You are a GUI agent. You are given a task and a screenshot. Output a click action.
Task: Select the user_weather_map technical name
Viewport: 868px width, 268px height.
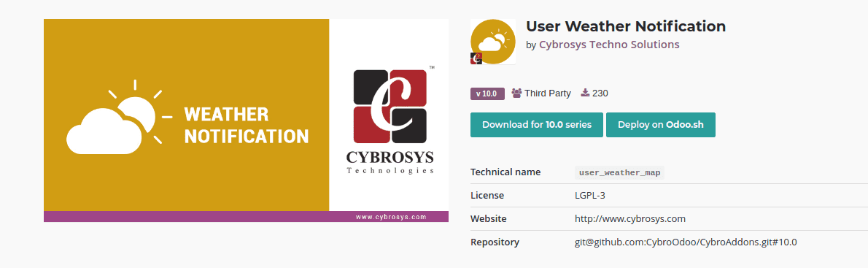tap(619, 173)
